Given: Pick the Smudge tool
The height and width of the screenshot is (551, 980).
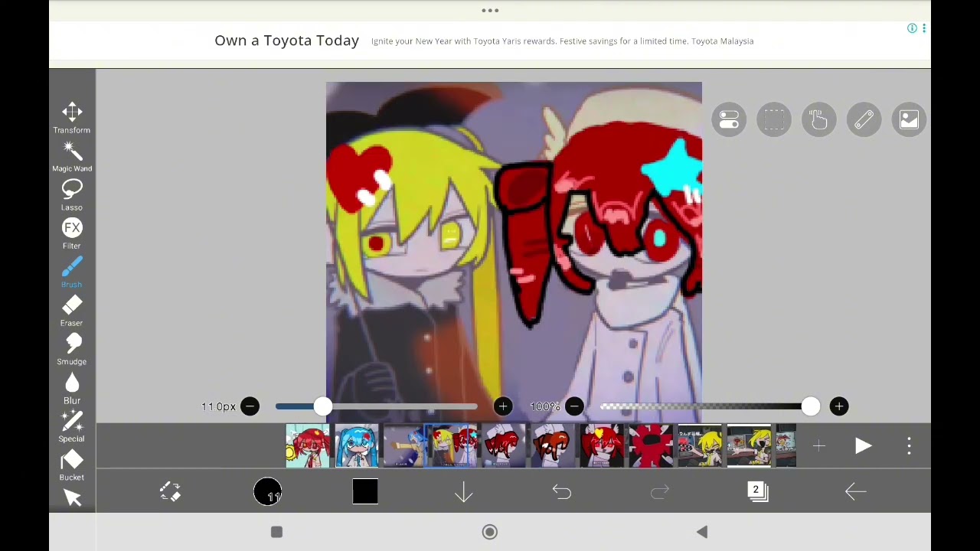Looking at the screenshot, I should click(x=72, y=350).
